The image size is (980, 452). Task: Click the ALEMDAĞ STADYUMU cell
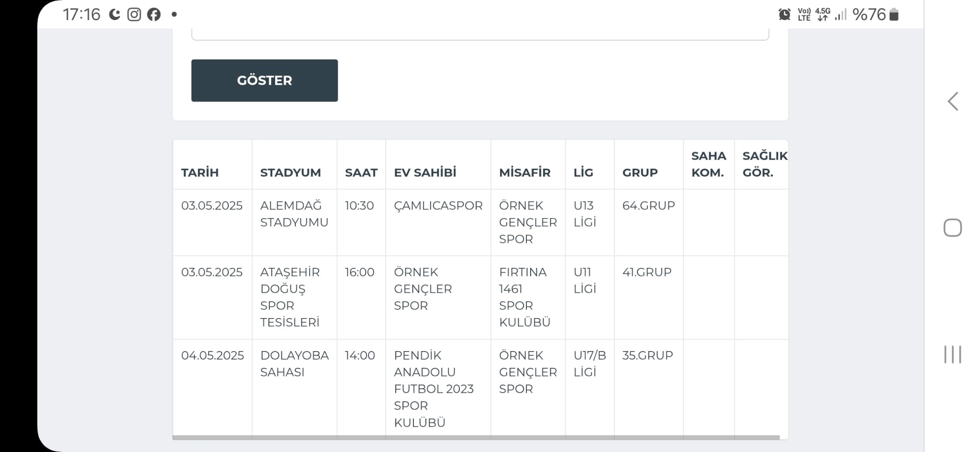(x=294, y=214)
